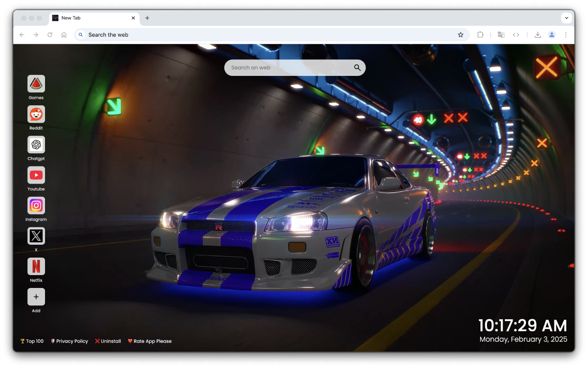Click the code brackets extension icon

coord(516,34)
